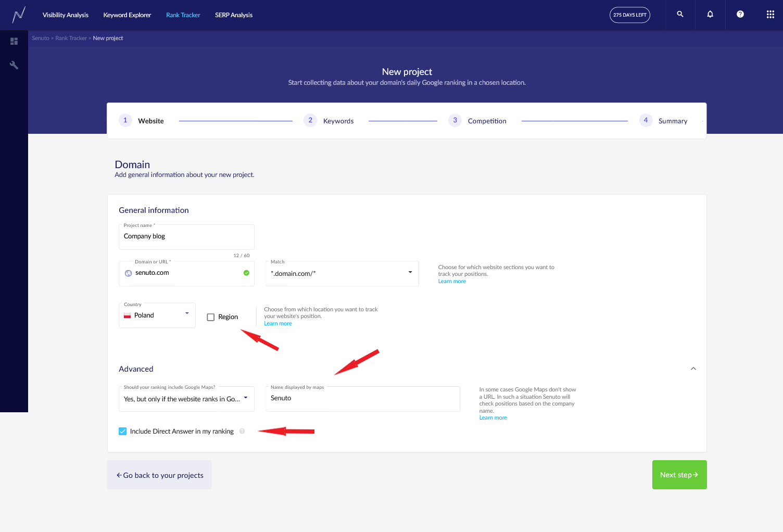783x532 pixels.
Task: Open the wrench tools icon in sidebar
Action: pyautogui.click(x=14, y=65)
